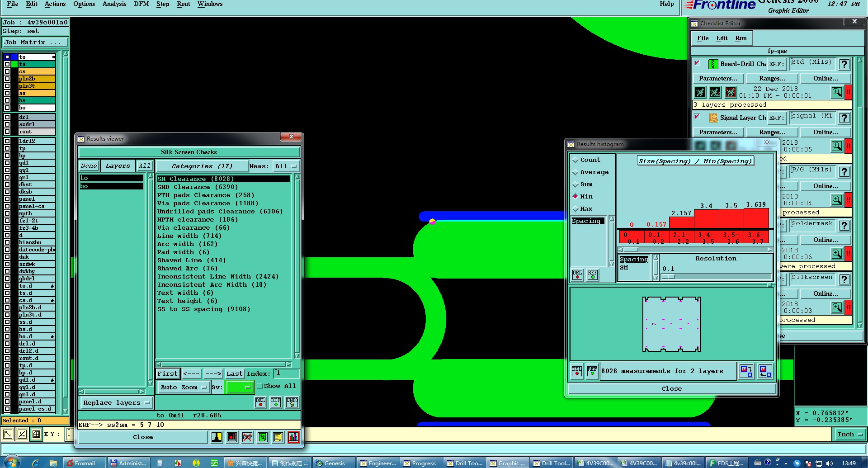Open Rout menu
Image resolution: width=868 pixels, height=468 pixels.
click(184, 4)
